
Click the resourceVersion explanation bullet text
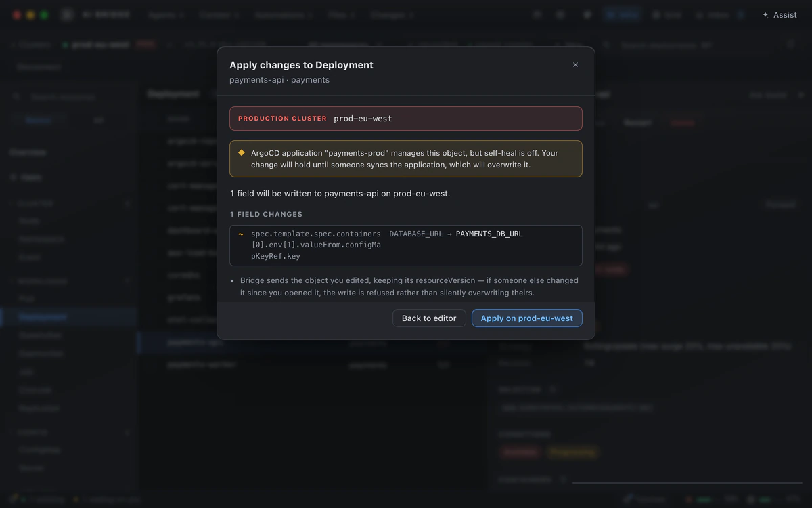tap(409, 287)
